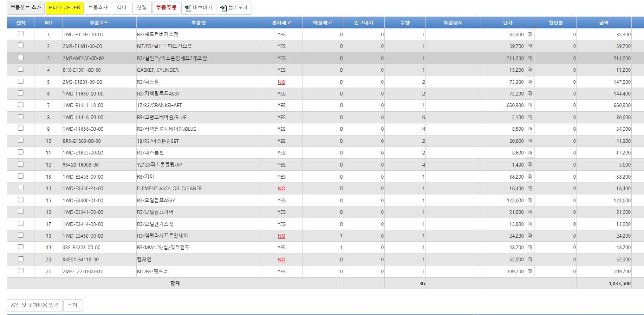Image resolution: width=644 pixels, height=315 pixels.
Task: Click the 불러오기 import icon button
Action: coord(234,8)
